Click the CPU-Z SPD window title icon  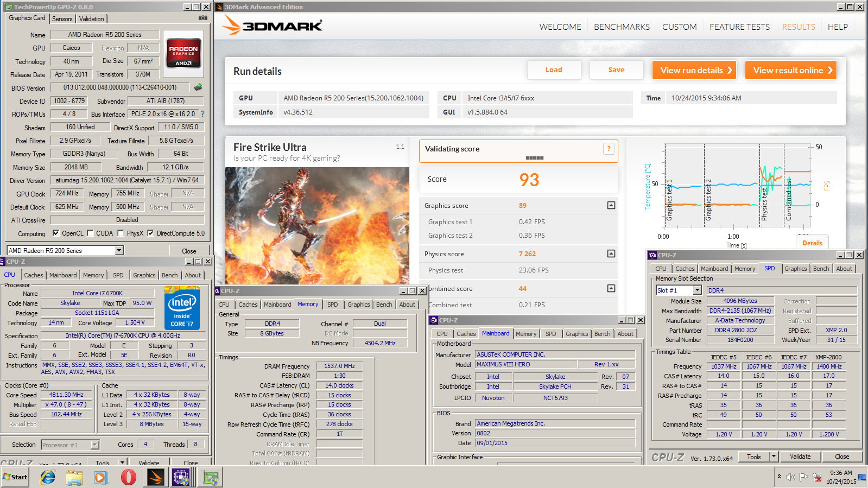coord(652,255)
